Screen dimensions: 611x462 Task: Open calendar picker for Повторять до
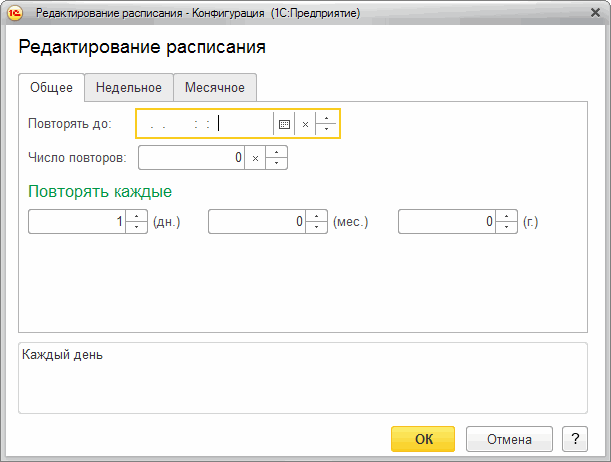284,124
